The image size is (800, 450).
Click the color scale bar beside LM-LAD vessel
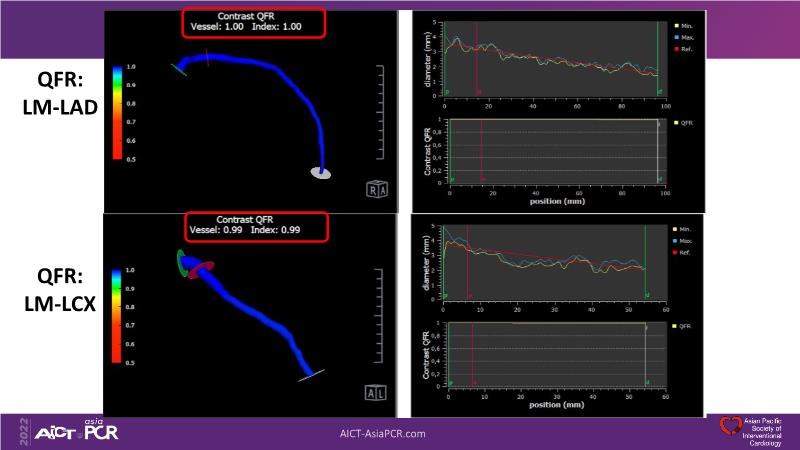[118, 112]
